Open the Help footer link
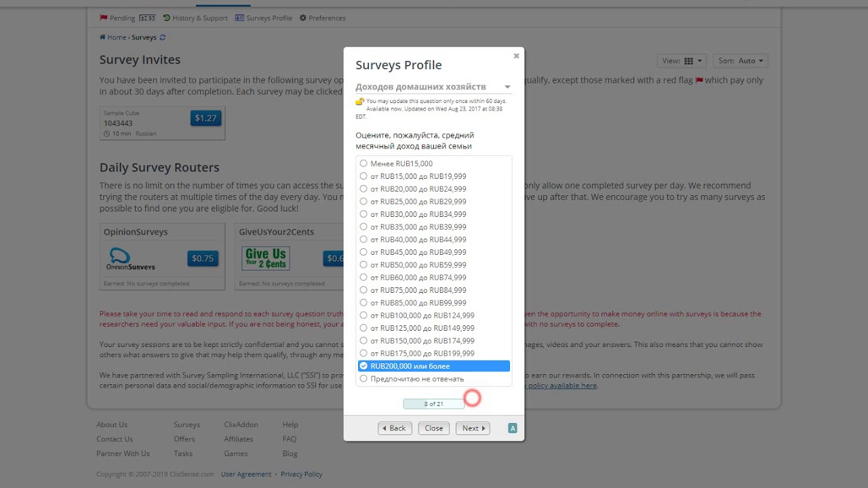The image size is (868, 488). pos(290,424)
